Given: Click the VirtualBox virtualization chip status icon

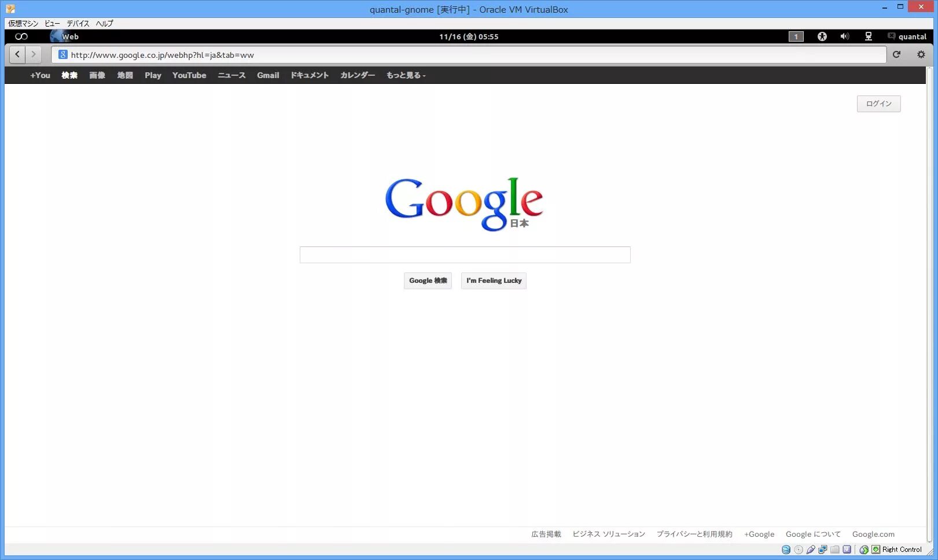Looking at the screenshot, I should click(x=847, y=550).
